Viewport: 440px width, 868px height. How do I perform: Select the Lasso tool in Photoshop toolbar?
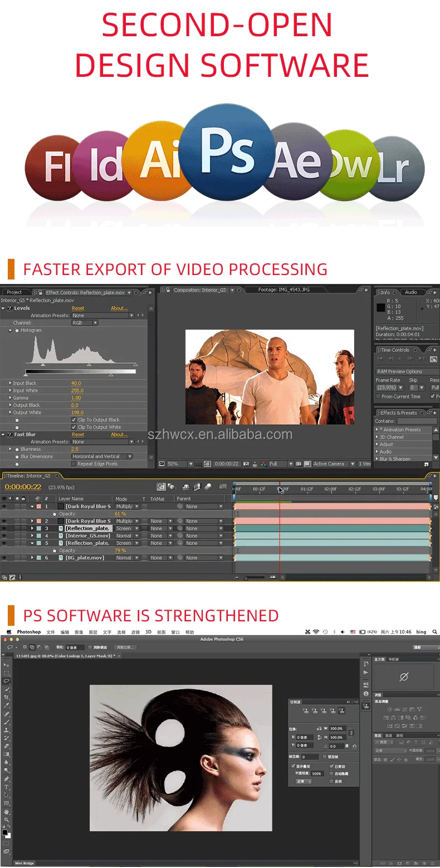pos(7,681)
